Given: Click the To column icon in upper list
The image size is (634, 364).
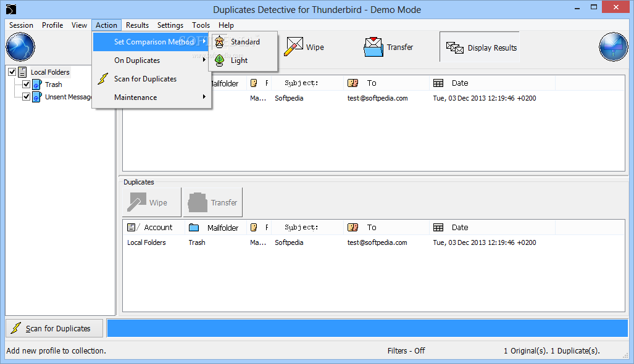Looking at the screenshot, I should coord(352,83).
